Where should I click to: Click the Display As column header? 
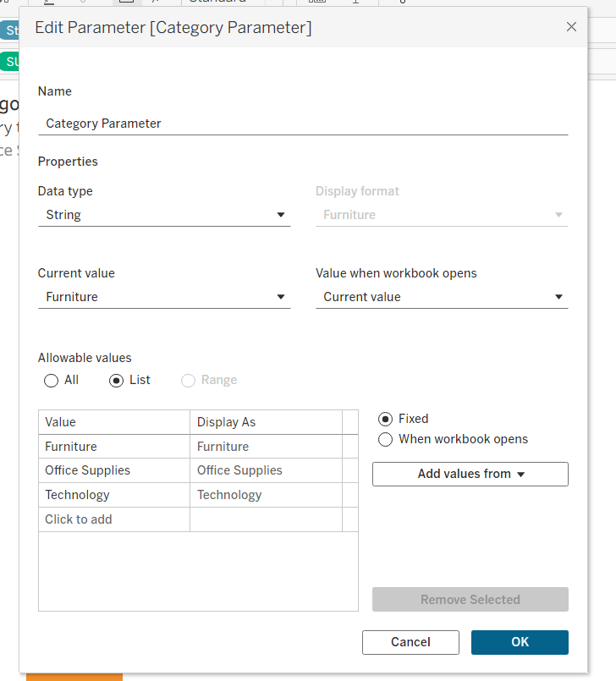[x=266, y=422]
